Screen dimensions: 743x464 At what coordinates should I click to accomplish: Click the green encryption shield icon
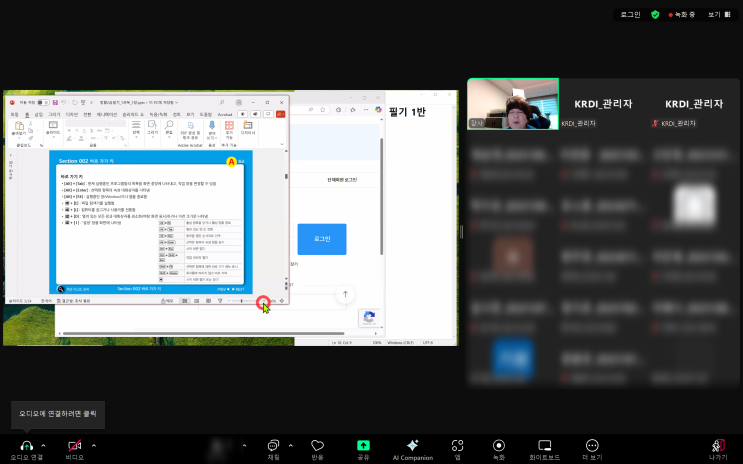coord(655,15)
